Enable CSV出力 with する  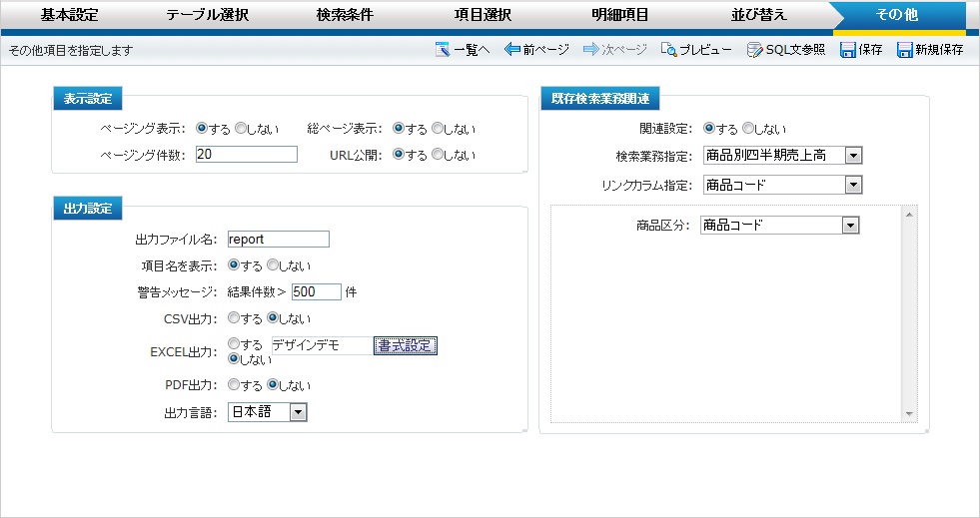tap(233, 317)
